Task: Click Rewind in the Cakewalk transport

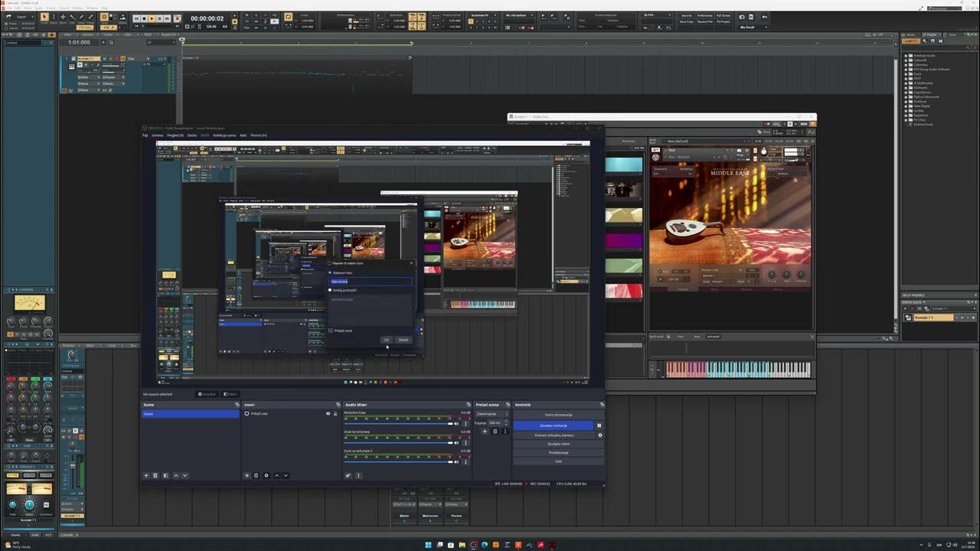Action: tap(136, 18)
